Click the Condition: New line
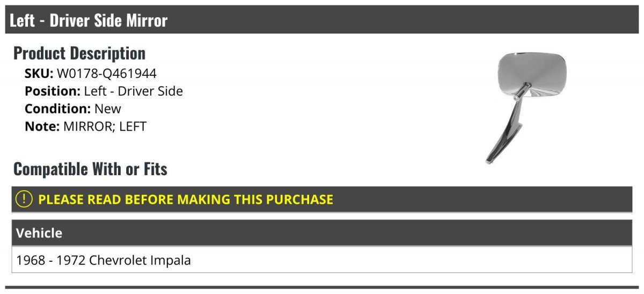The image size is (644, 294). [x=73, y=109]
